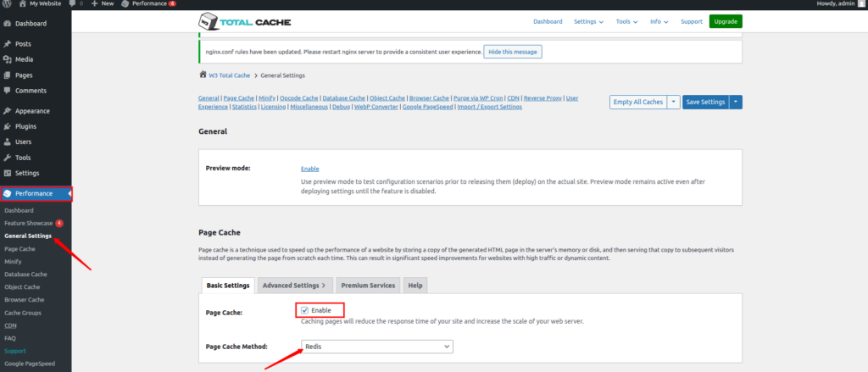Open Browser Cache in Performance submenu
The width and height of the screenshot is (868, 372).
[x=25, y=299]
